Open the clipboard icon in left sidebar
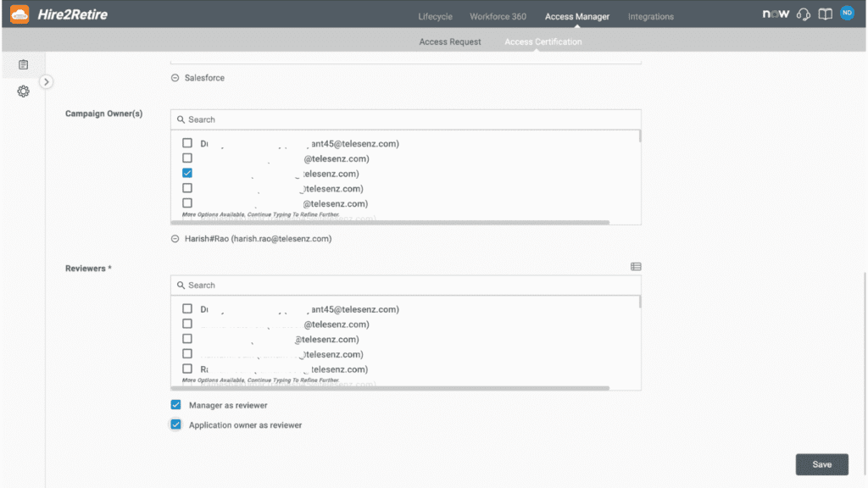The width and height of the screenshot is (868, 488). 24,64
